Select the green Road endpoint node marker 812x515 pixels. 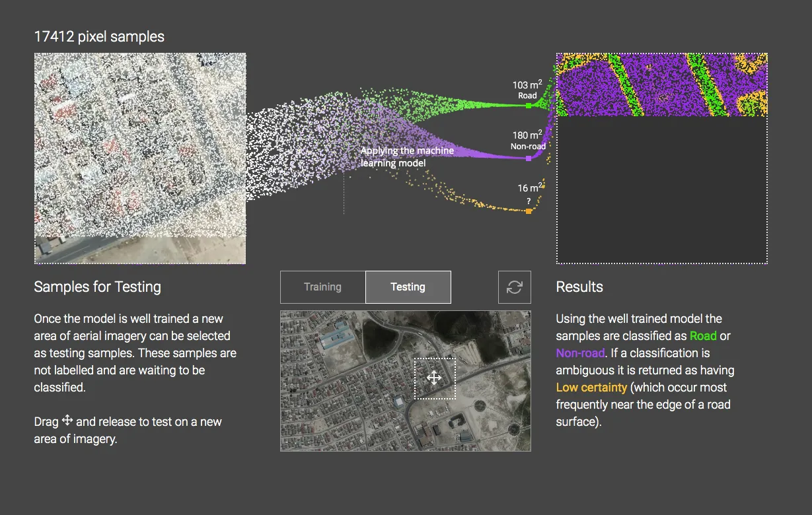click(528, 104)
